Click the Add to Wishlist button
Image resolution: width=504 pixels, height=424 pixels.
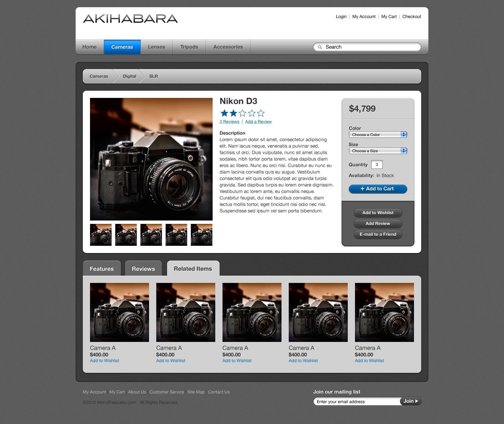tap(378, 213)
